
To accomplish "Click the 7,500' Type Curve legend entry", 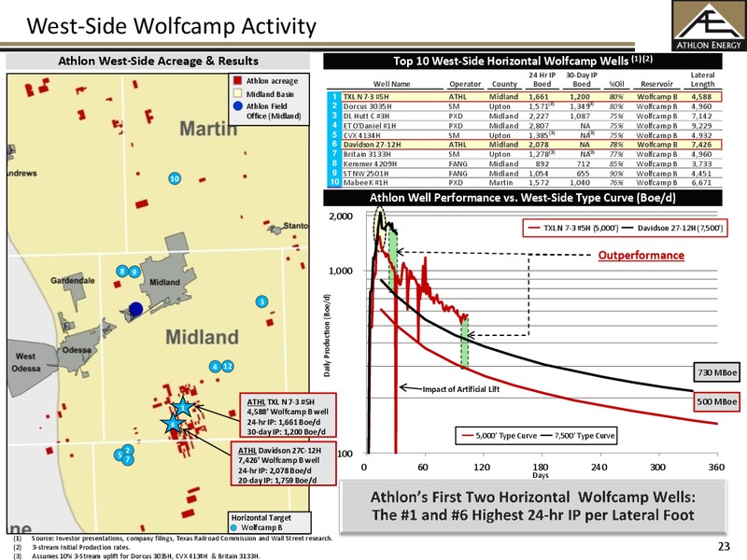I will click(x=578, y=436).
